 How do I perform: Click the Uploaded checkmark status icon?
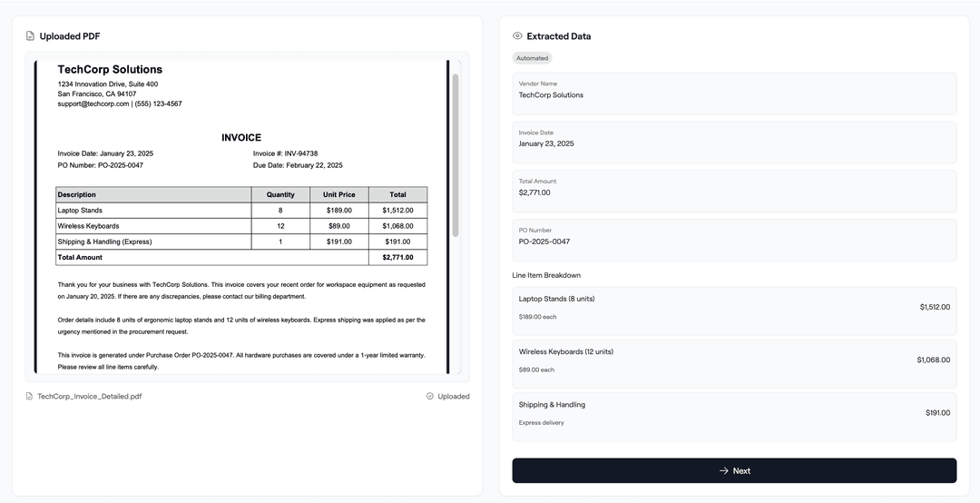pyautogui.click(x=430, y=397)
